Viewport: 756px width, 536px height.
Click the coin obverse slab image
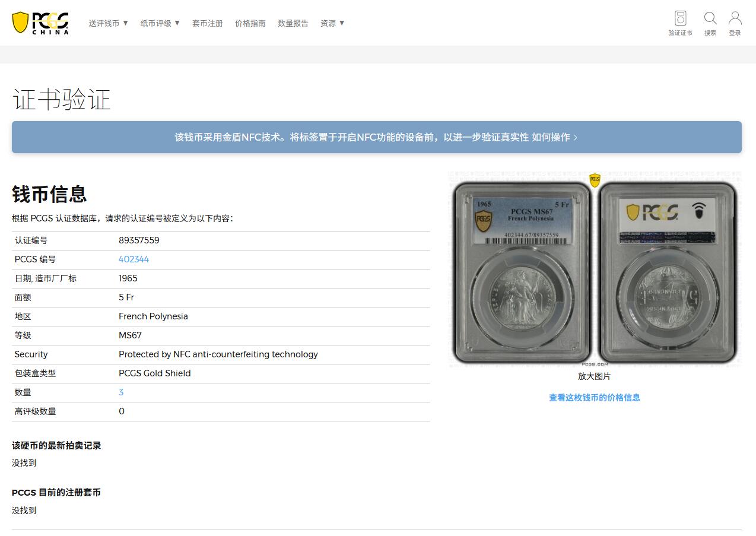522,272
